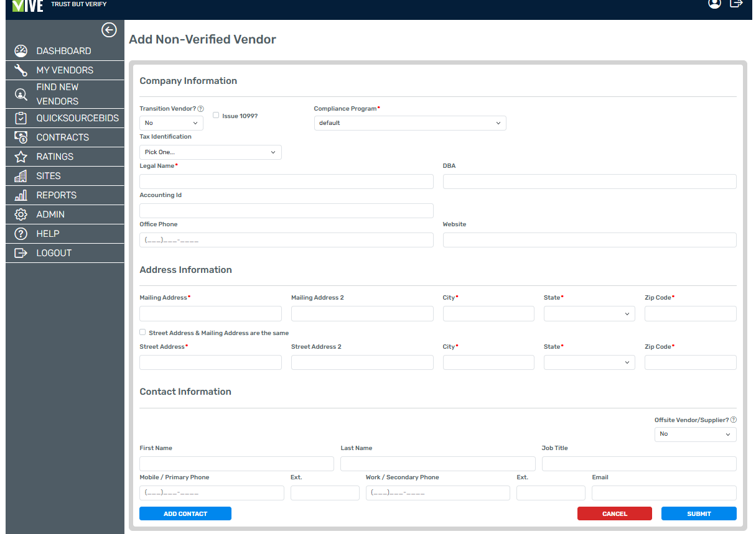Focus the Last Name field

click(438, 464)
